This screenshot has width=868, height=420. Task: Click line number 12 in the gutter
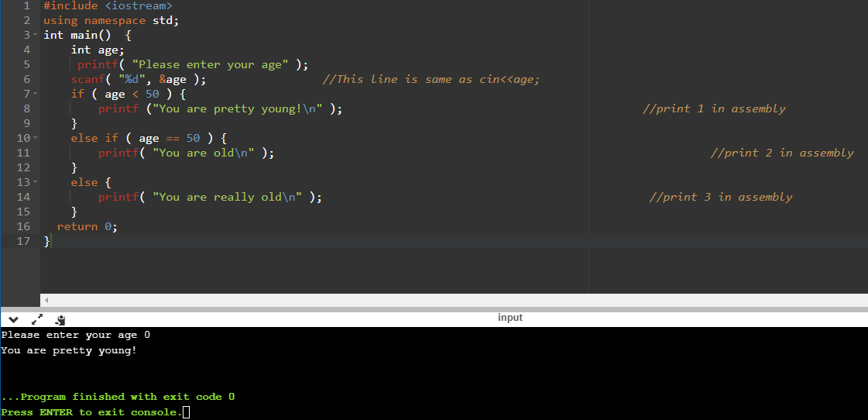[x=23, y=167]
